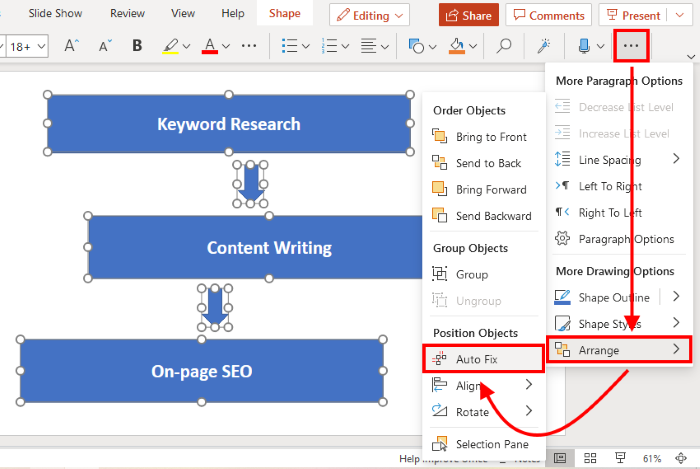700x469 pixels.
Task: Open the Rotate submenu
Action: point(483,411)
